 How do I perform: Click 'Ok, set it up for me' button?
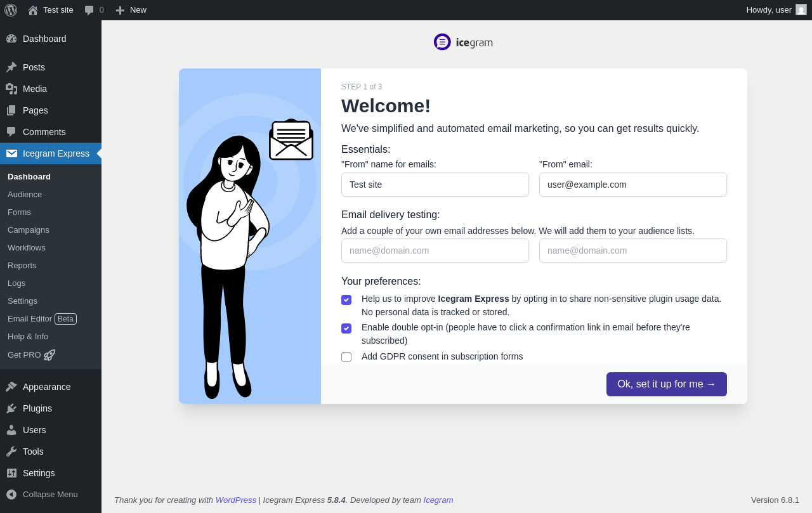click(667, 384)
